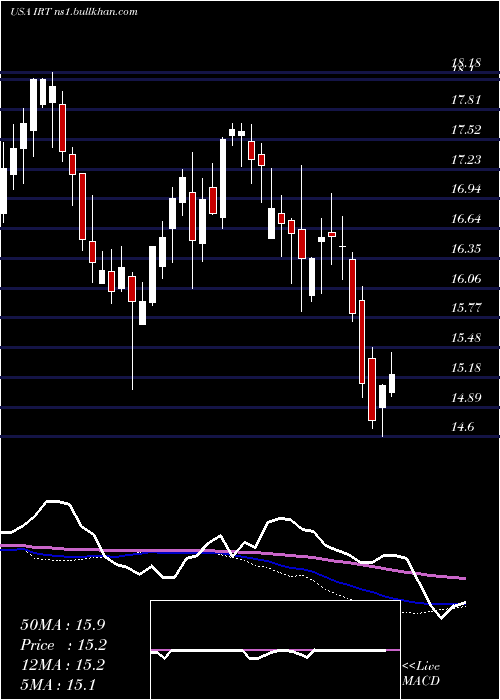Click the '<<Live MACD' label

(421, 674)
